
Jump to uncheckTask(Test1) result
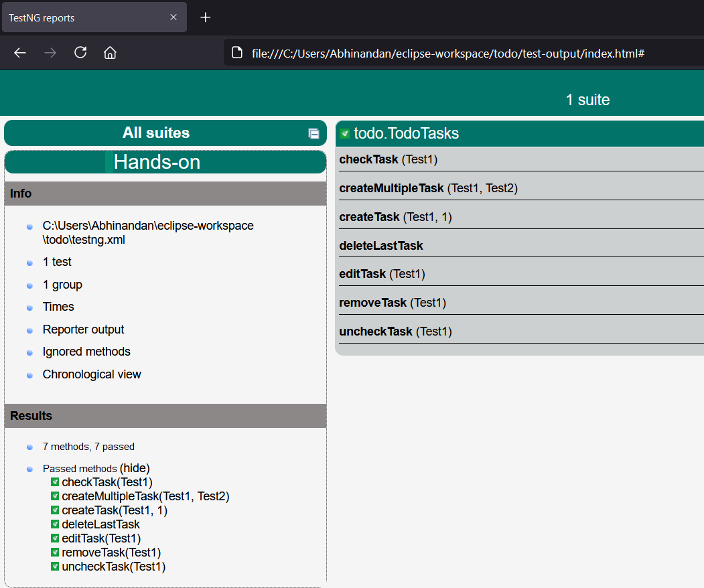(x=114, y=566)
